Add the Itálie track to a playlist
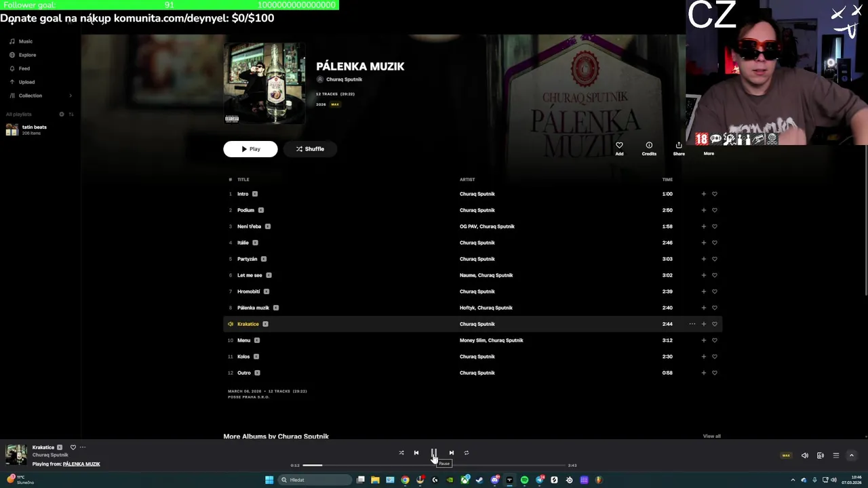This screenshot has height=488, width=868. 703,243
